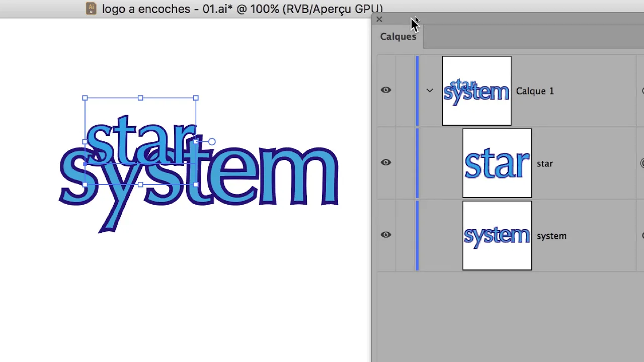The width and height of the screenshot is (644, 362).
Task: Select the Calque 1 layer name
Action: point(535,91)
